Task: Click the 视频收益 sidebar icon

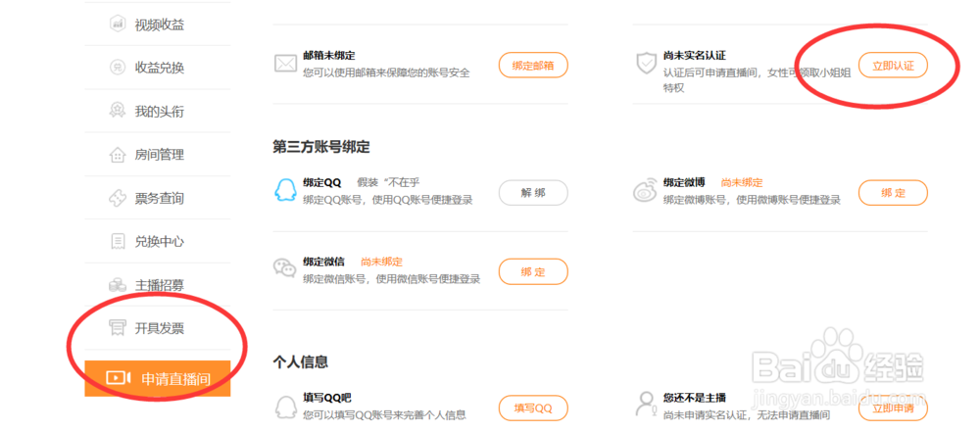Action: 118,24
